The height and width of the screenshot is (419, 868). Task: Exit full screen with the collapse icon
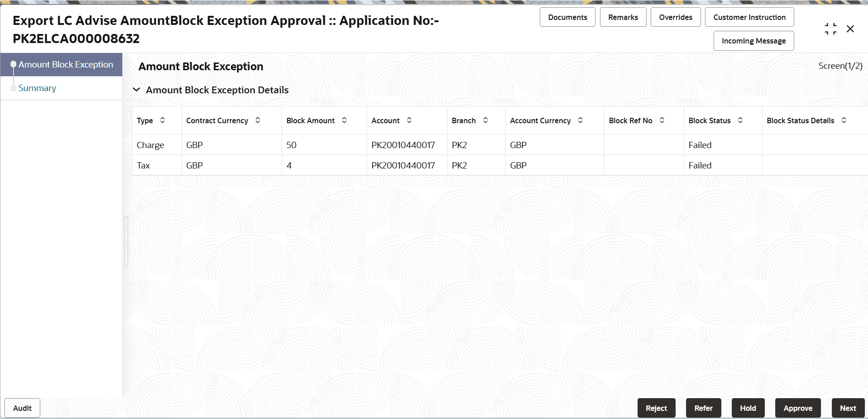(x=830, y=29)
